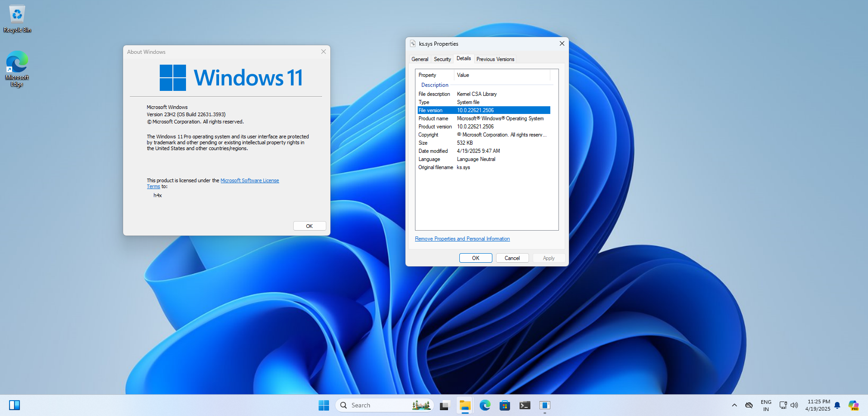Viewport: 868px width, 416px height.
Task: Open the ENG IN language switcher
Action: click(x=766, y=406)
